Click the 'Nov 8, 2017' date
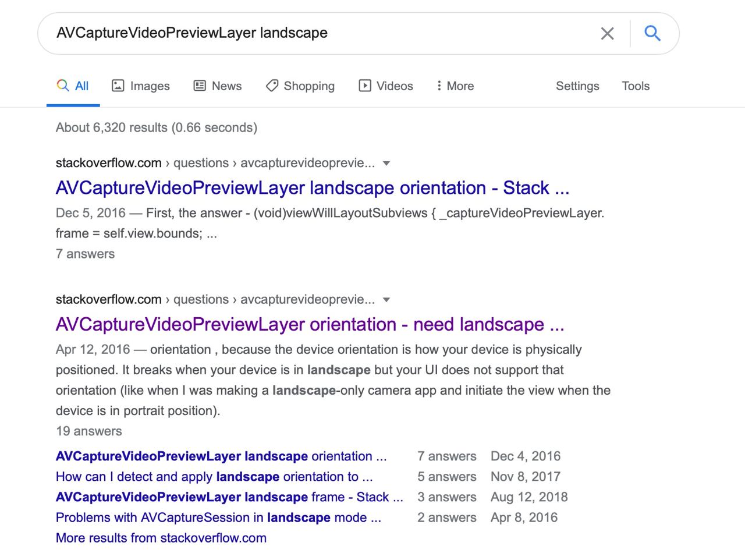 526,477
